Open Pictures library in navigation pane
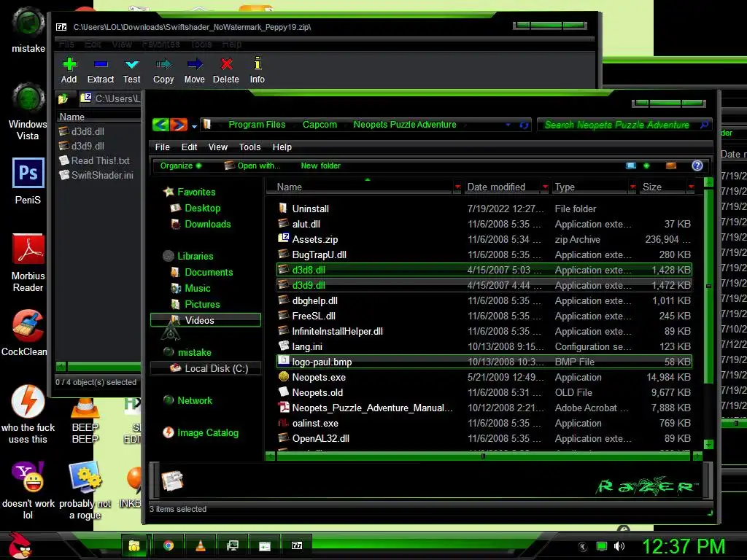This screenshot has width=747, height=560. click(x=196, y=304)
